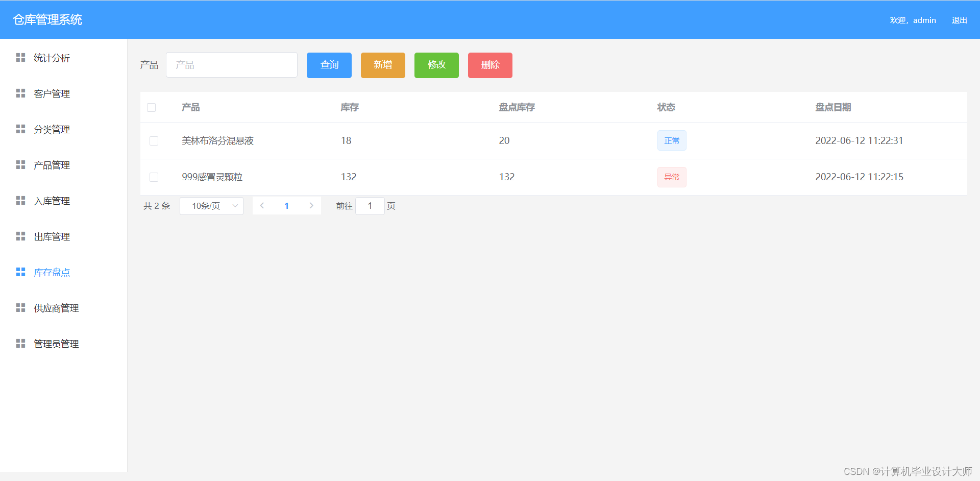Image resolution: width=980 pixels, height=481 pixels.
Task: Go to next page with right arrow
Action: pos(311,206)
